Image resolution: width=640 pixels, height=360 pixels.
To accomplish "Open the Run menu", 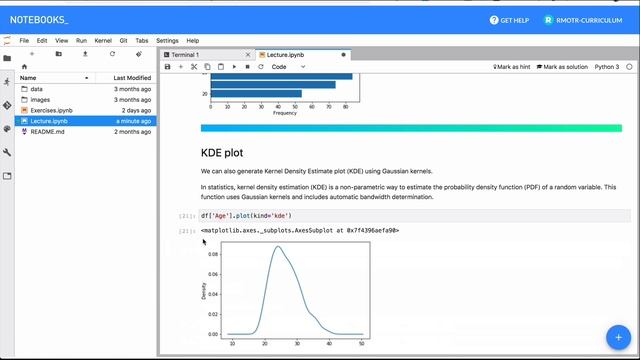I will tap(81, 40).
